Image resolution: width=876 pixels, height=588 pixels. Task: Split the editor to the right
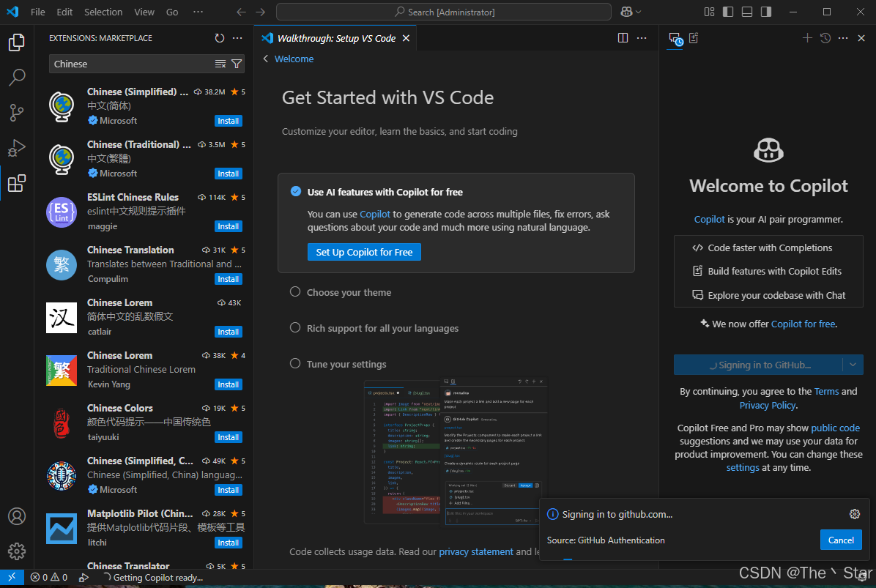(x=623, y=38)
